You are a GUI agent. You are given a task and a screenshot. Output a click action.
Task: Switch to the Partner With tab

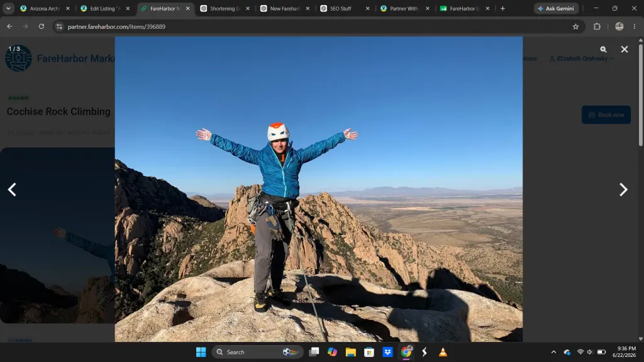(404, 8)
